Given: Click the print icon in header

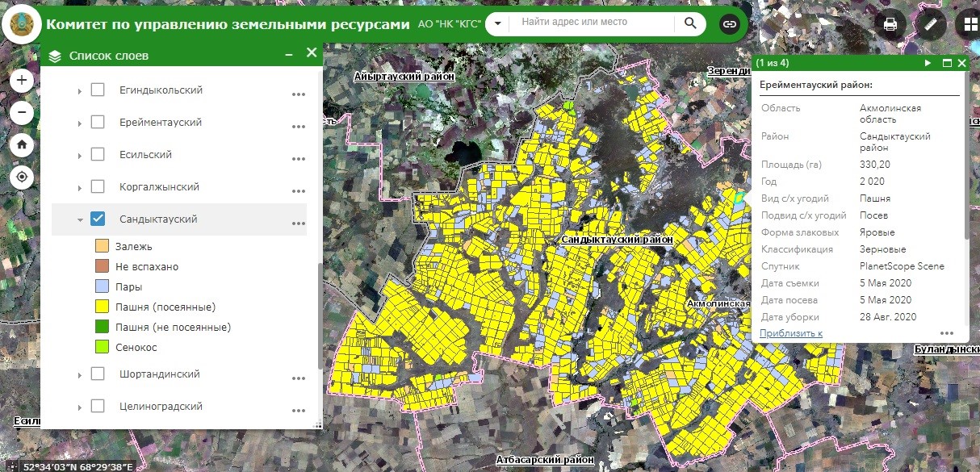Looking at the screenshot, I should 890,24.
